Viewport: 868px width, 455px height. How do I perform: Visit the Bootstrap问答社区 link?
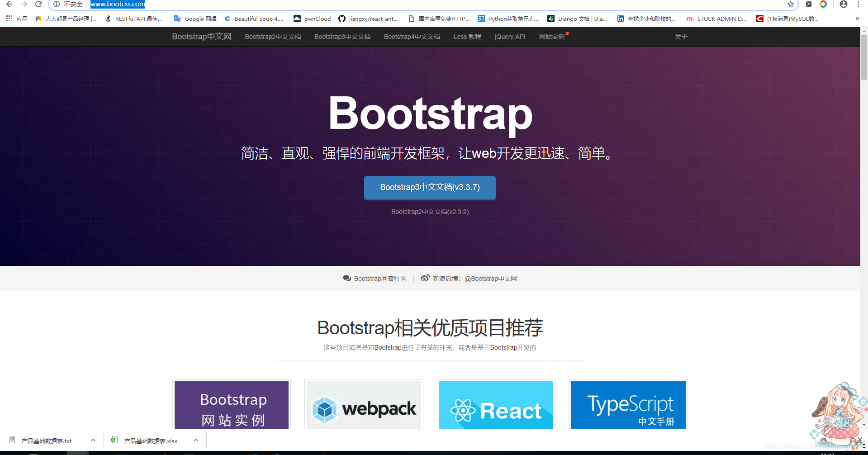pyautogui.click(x=375, y=279)
